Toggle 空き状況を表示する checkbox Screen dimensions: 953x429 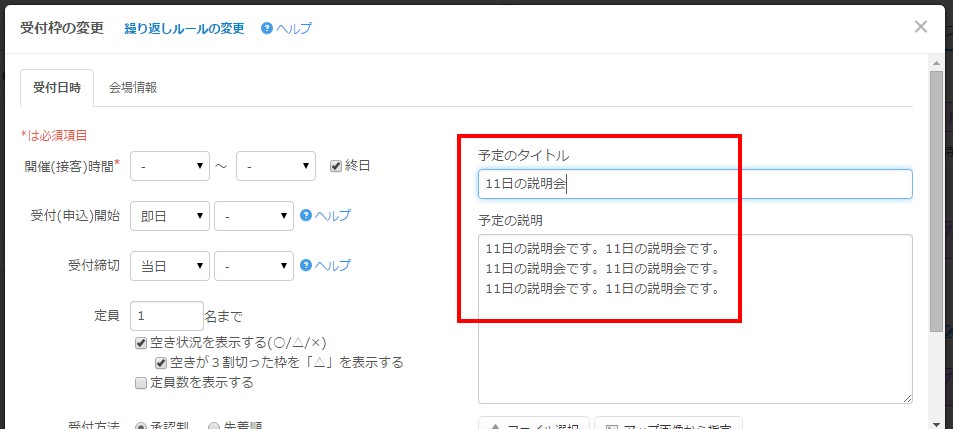click(x=140, y=343)
